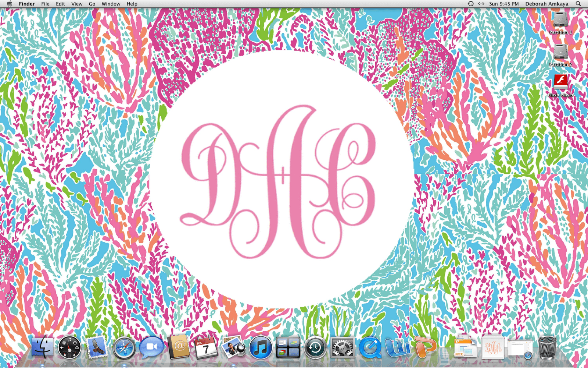This screenshot has width=588, height=368.
Task: Open the Mail stamp icon
Action: coord(97,347)
